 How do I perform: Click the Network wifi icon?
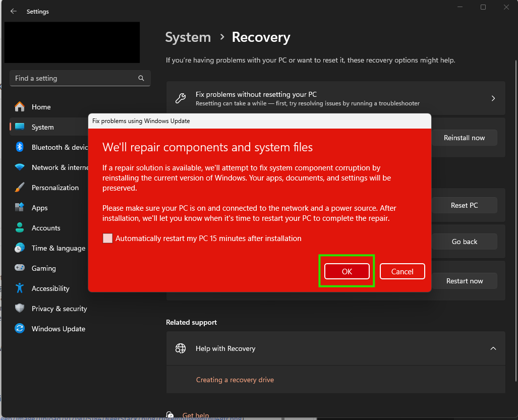[x=20, y=167]
